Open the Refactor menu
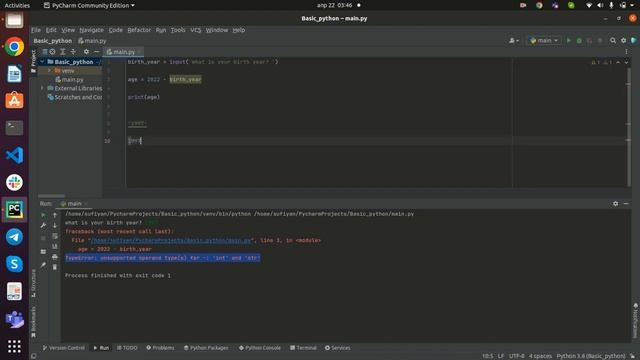 [x=139, y=30]
